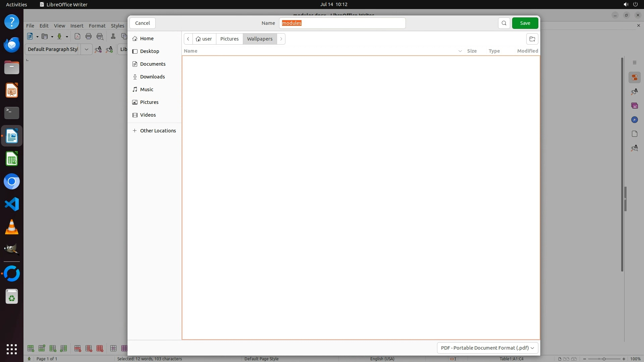The height and width of the screenshot is (362, 644).
Task: Click the Print toolbar icon
Action: click(x=89, y=37)
